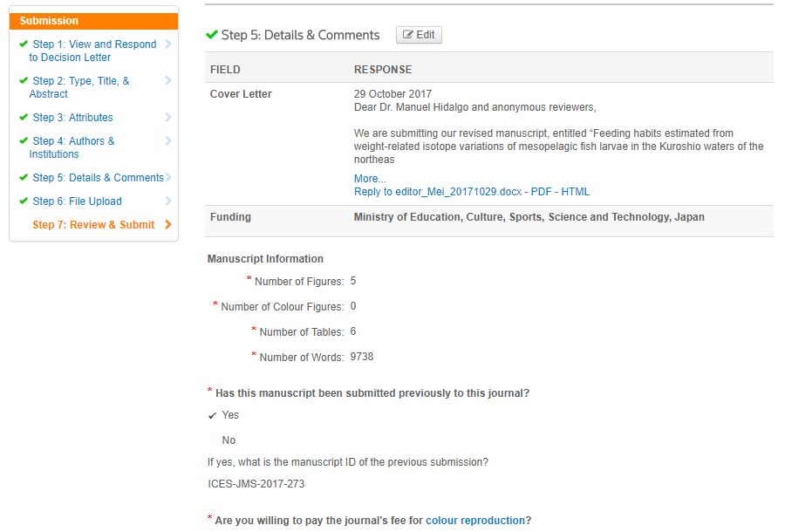Open PDF version of reply to editor
Screen dimensions: 785x532
[x=541, y=192]
